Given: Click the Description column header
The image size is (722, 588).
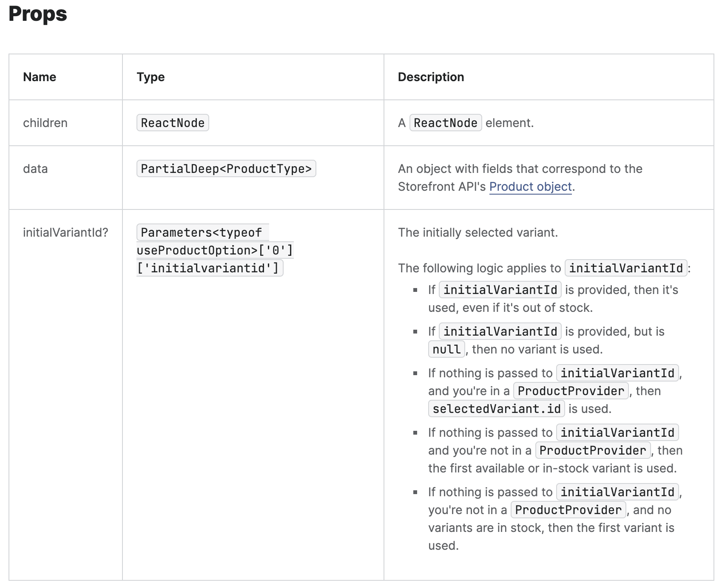Looking at the screenshot, I should (431, 77).
